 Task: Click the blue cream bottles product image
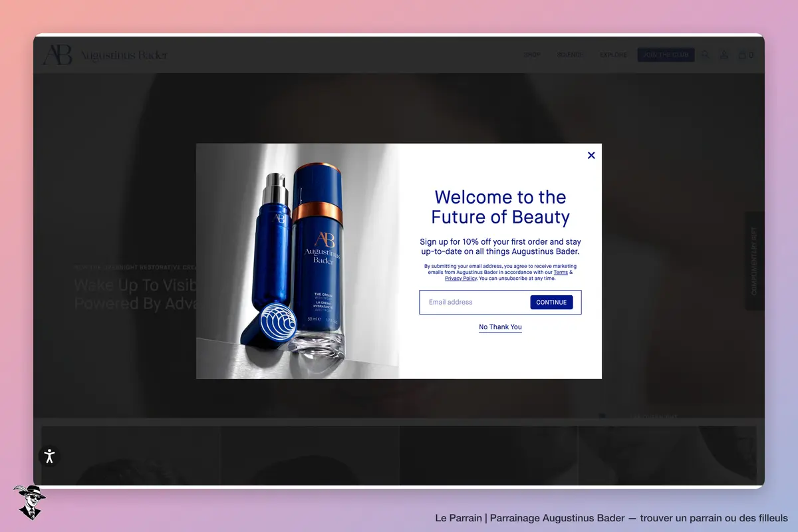click(x=297, y=261)
